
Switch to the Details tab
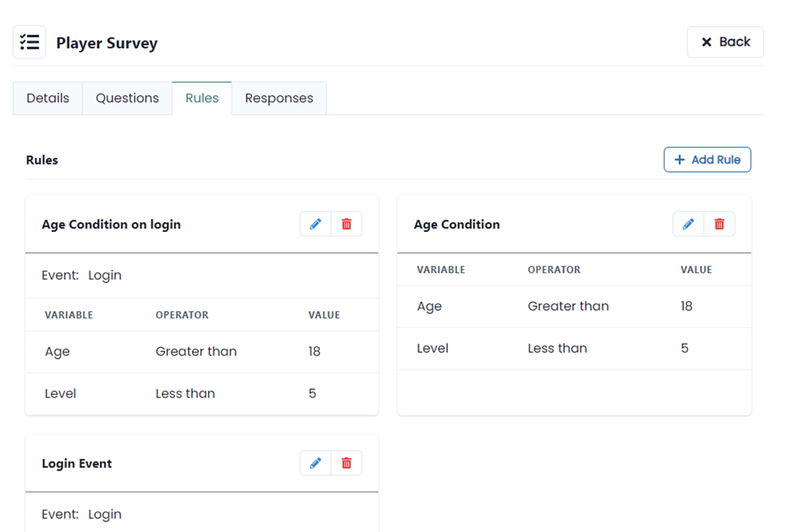coord(47,97)
